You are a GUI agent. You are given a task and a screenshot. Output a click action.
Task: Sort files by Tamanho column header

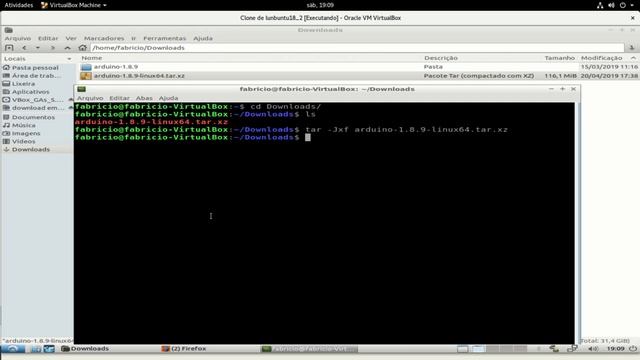(560, 58)
